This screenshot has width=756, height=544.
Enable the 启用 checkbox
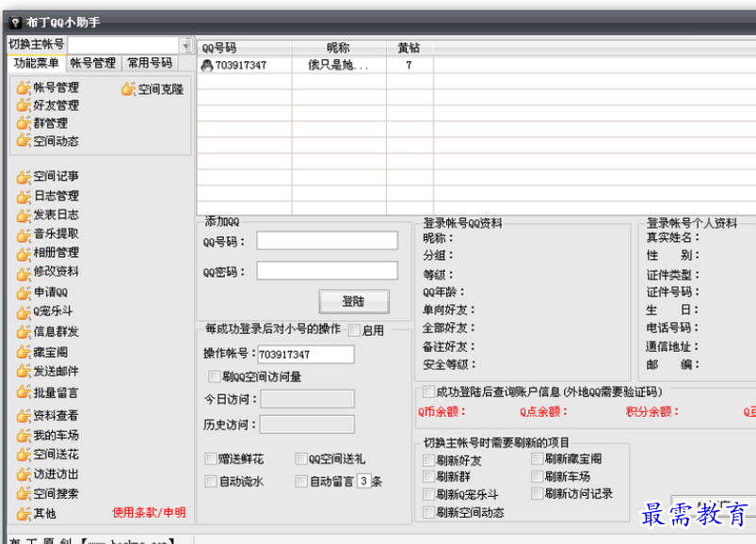[x=355, y=330]
